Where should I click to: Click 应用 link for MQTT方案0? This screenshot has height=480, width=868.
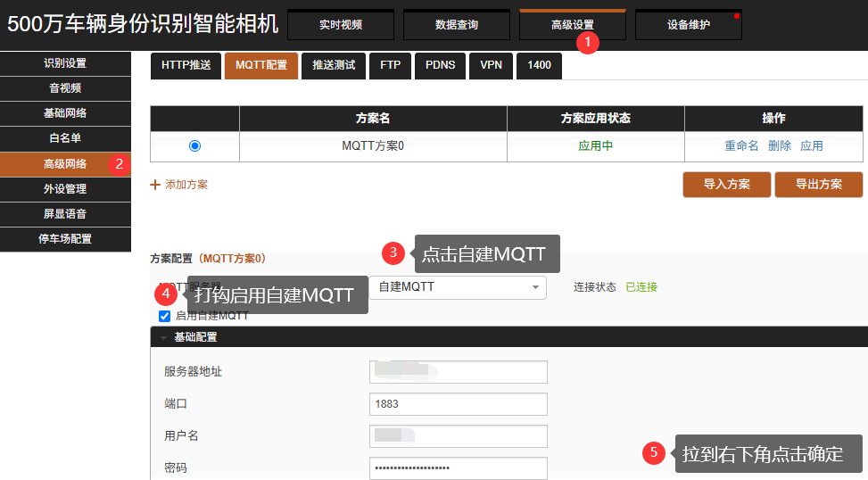pyautogui.click(x=812, y=146)
